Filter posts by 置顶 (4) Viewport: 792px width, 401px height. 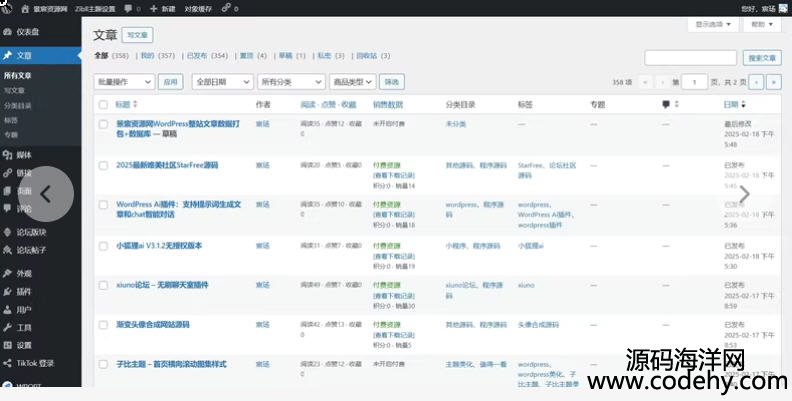(253, 56)
